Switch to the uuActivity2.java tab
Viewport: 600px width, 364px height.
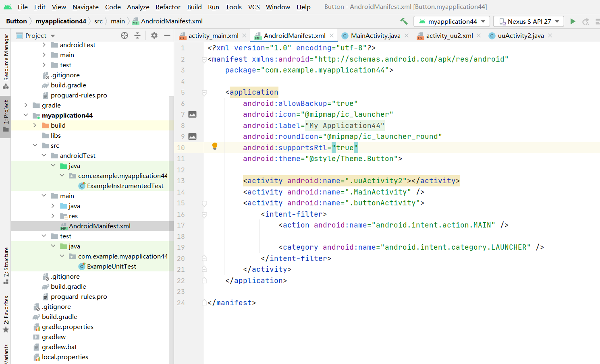pos(521,35)
